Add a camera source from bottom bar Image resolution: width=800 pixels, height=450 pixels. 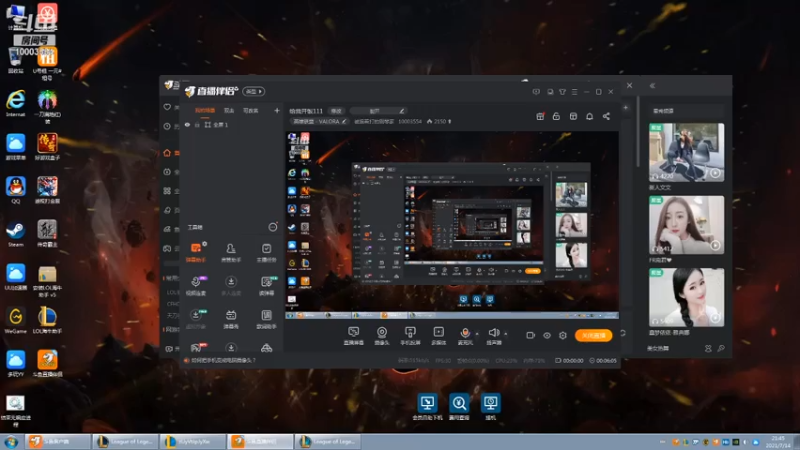382,336
